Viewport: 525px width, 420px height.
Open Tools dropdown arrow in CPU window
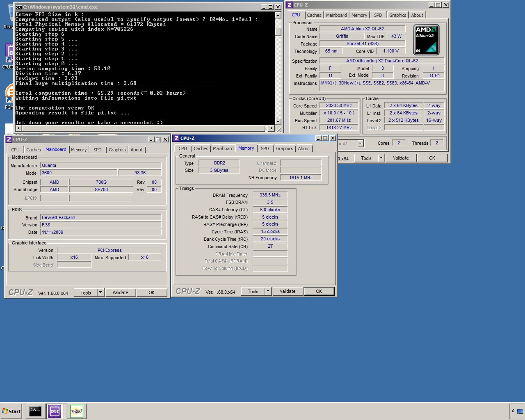tap(381, 158)
